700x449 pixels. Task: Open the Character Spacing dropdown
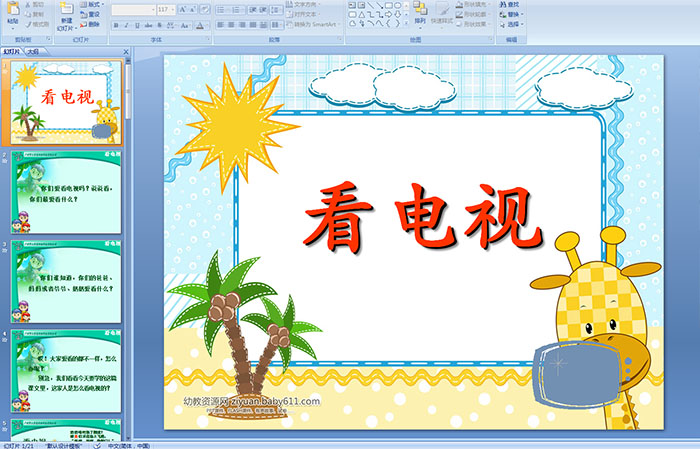[x=171, y=25]
